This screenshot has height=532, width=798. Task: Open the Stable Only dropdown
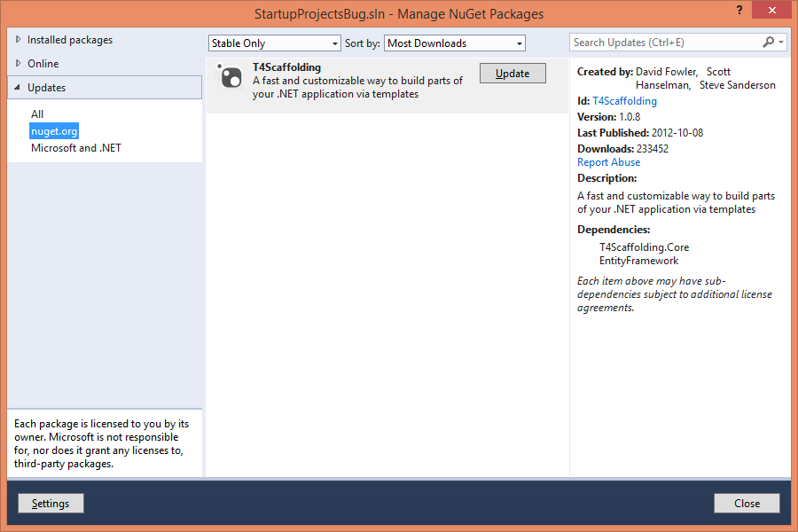[x=274, y=43]
